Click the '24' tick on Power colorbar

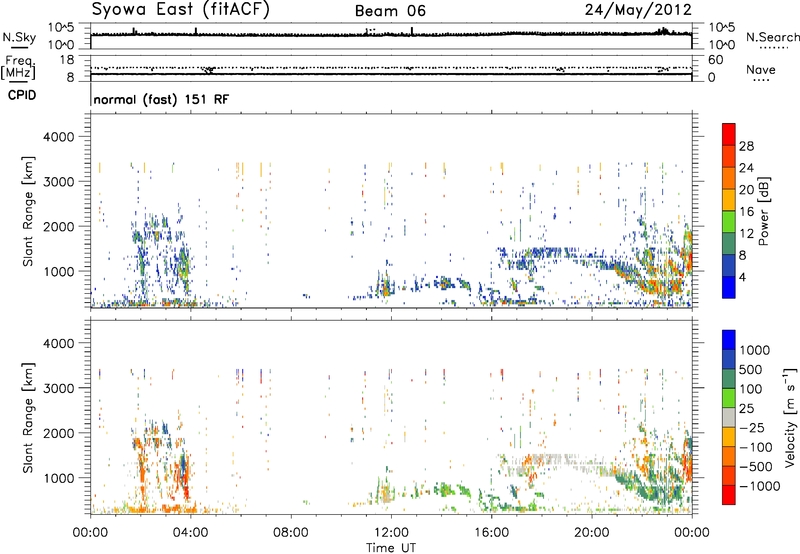click(746, 168)
